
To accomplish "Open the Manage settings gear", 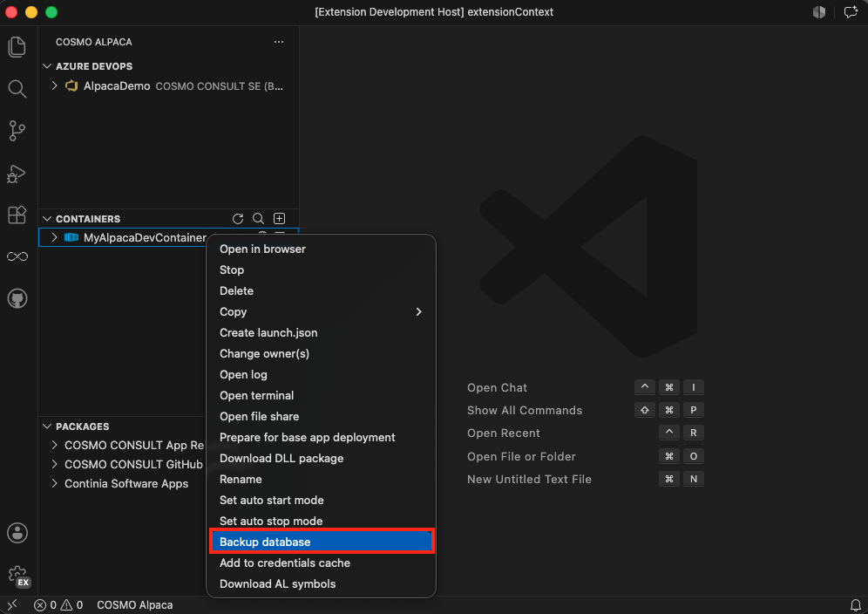I will pyautogui.click(x=18, y=576).
